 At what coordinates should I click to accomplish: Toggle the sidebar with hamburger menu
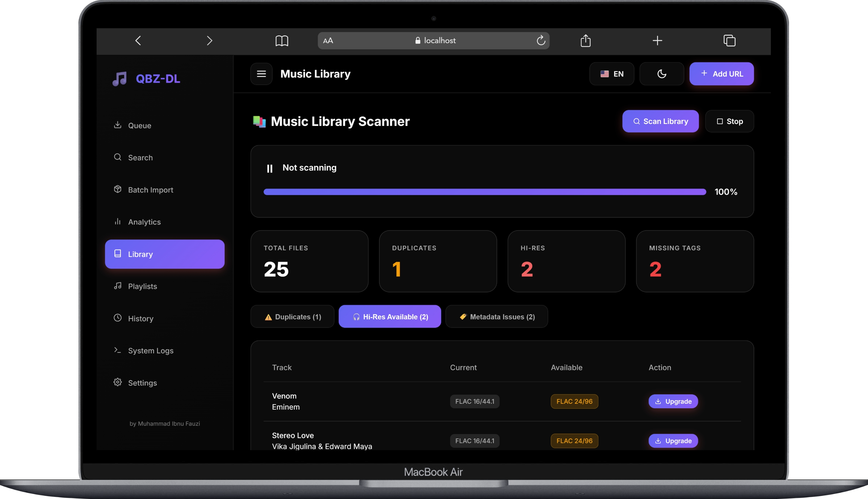(262, 74)
